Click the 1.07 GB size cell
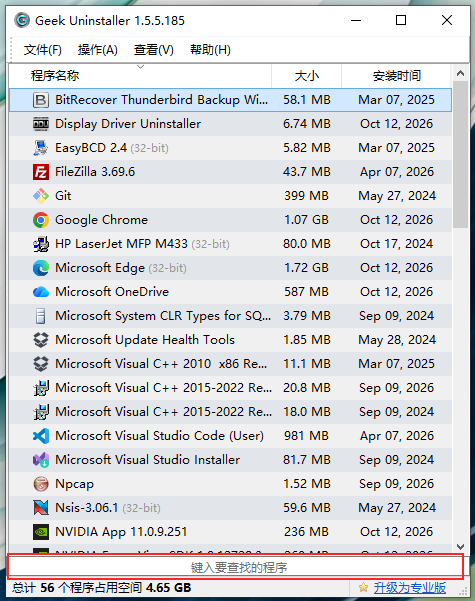The width and height of the screenshot is (475, 601). coord(306,220)
